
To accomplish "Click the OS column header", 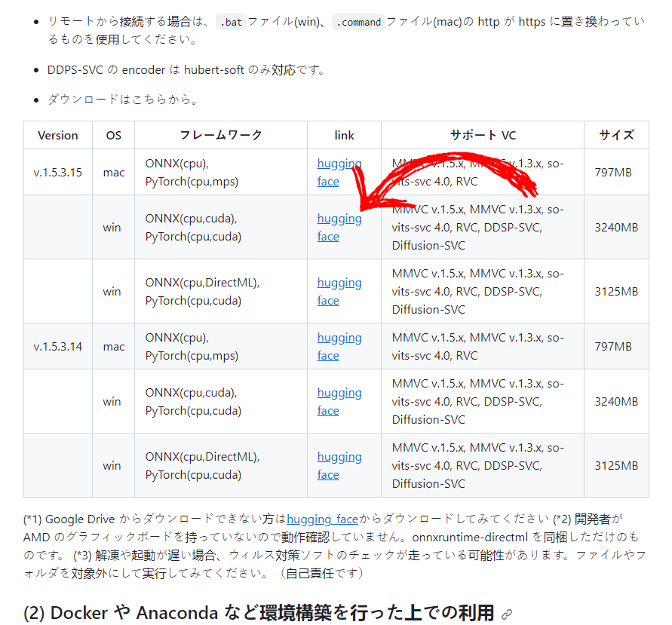I will (114, 136).
